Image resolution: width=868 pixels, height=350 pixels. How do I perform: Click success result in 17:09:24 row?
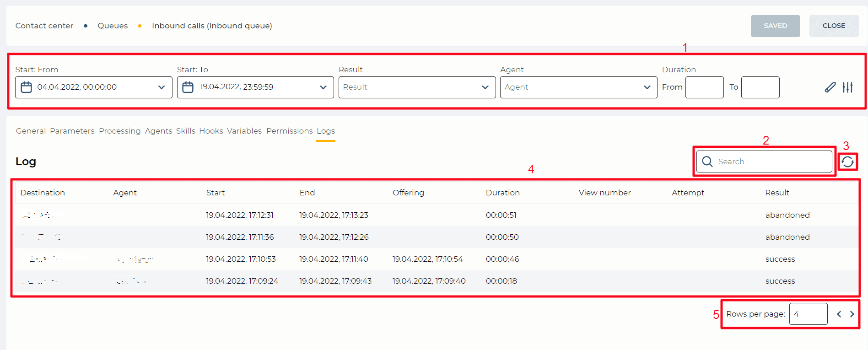[780, 281]
